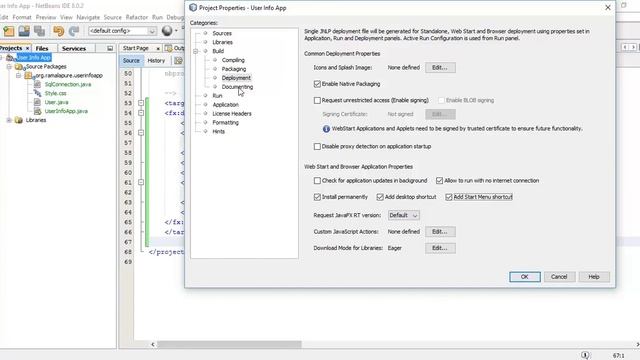Viewport: 640px width, 360px height.
Task: Select Compiling category
Action: pos(233,60)
